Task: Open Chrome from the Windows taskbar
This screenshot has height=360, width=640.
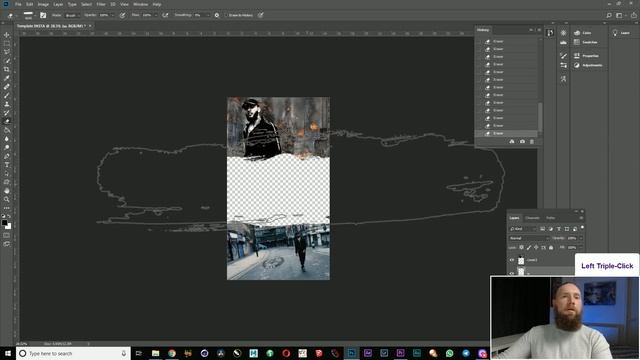Action: (172, 353)
